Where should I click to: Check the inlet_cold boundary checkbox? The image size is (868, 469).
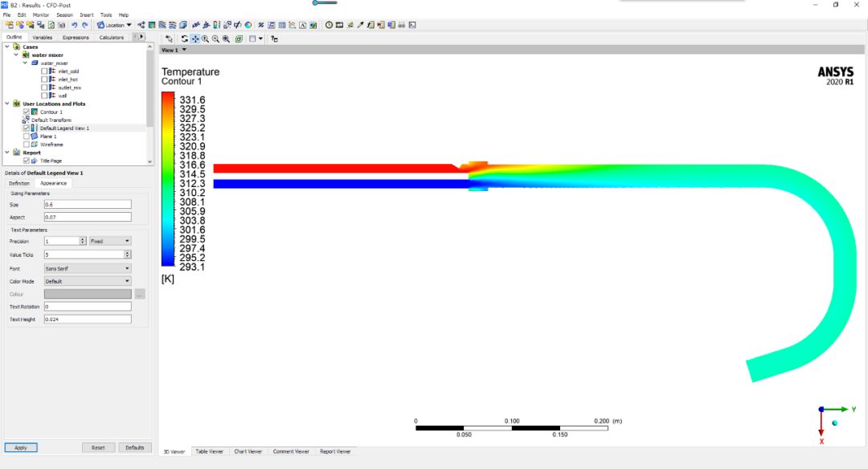[x=44, y=71]
